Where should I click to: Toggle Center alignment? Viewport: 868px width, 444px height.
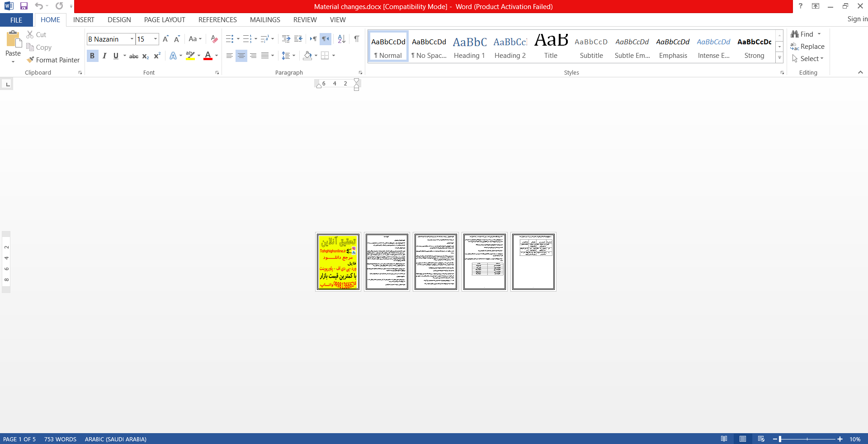(241, 56)
